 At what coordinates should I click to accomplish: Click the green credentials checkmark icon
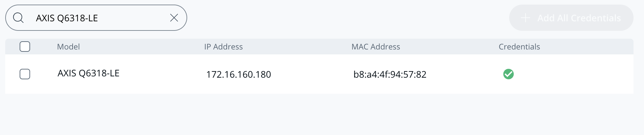point(508,74)
